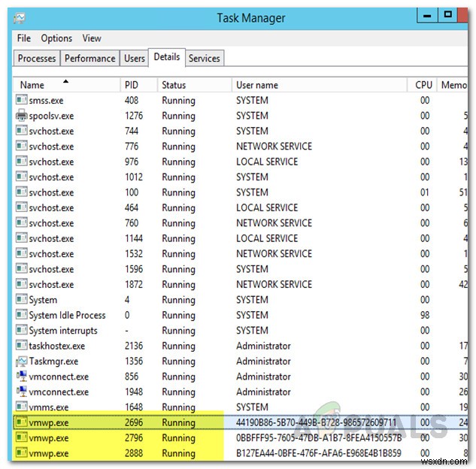This screenshot has height=469, width=476.
Task: Select the vmms.exe process name
Action: tap(49, 407)
